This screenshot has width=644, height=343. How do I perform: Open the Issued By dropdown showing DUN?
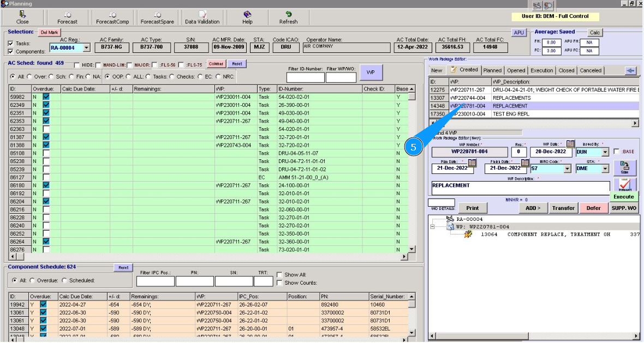(605, 152)
